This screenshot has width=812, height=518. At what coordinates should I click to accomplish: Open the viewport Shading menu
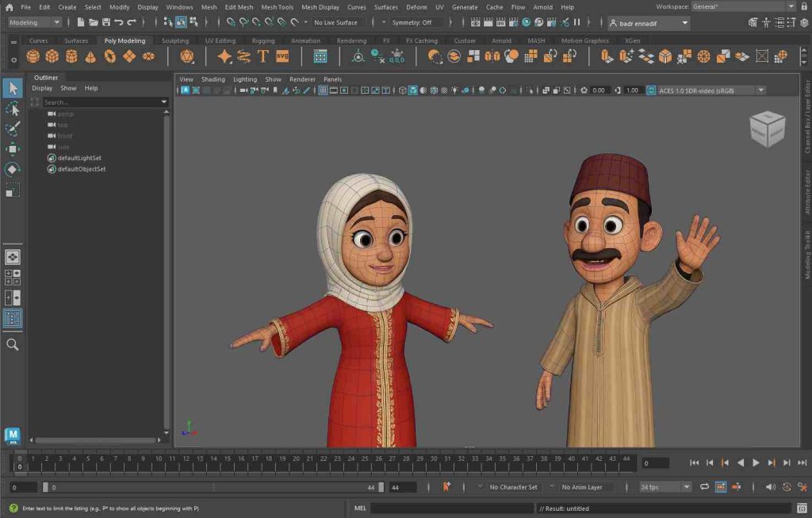pos(213,79)
